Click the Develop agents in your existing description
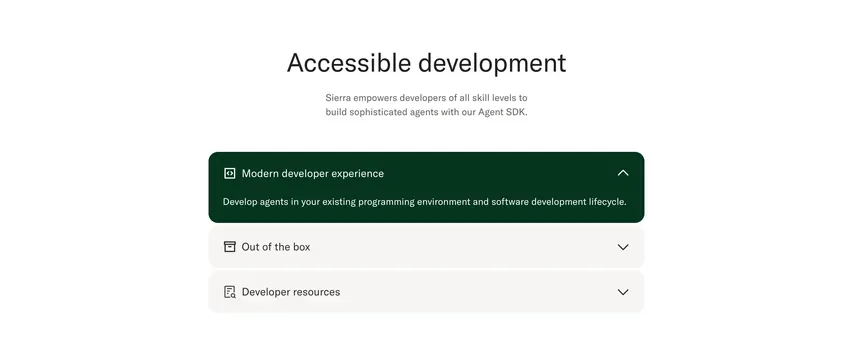853x360 pixels. [x=424, y=202]
